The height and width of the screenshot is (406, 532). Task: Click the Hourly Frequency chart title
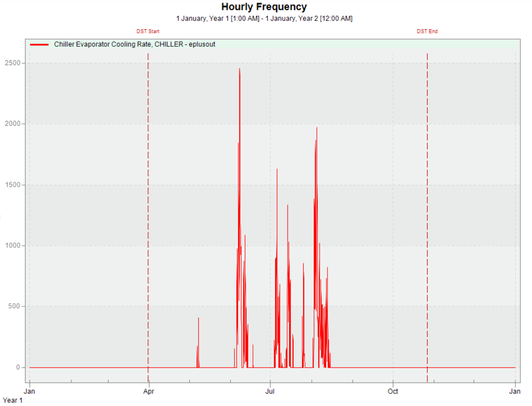[x=264, y=7]
